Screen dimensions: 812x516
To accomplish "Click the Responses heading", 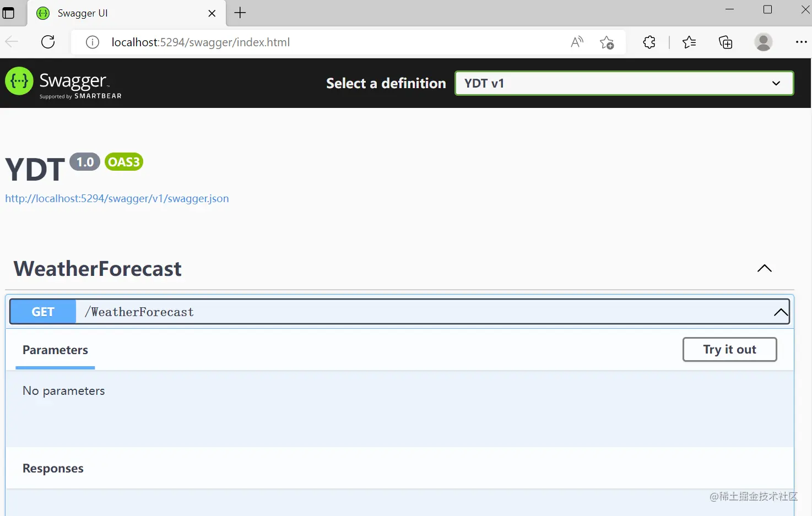I will point(53,469).
